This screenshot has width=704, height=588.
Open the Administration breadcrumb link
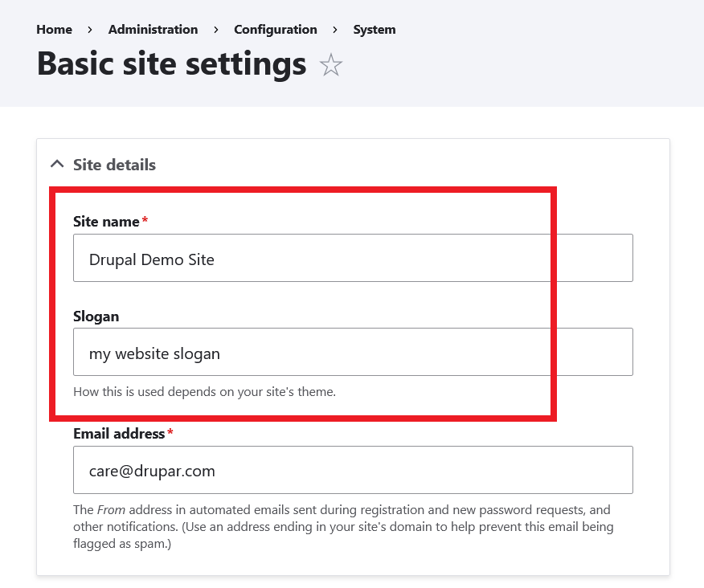click(153, 29)
